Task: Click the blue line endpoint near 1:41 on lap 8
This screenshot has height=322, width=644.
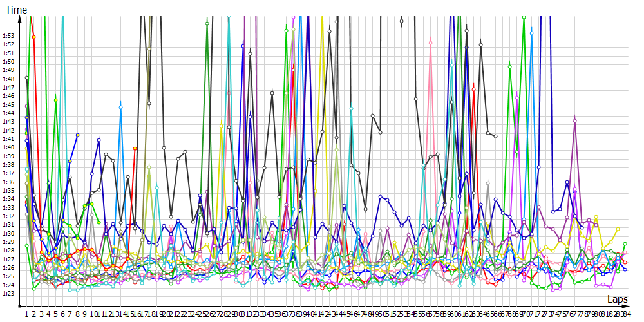Action: click(x=77, y=135)
